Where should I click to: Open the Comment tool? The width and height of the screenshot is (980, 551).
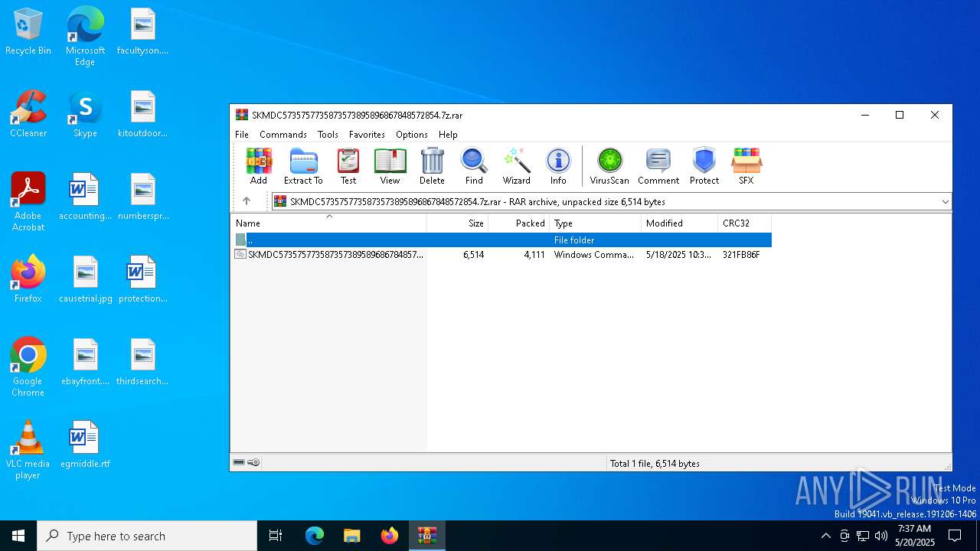[x=658, y=166]
